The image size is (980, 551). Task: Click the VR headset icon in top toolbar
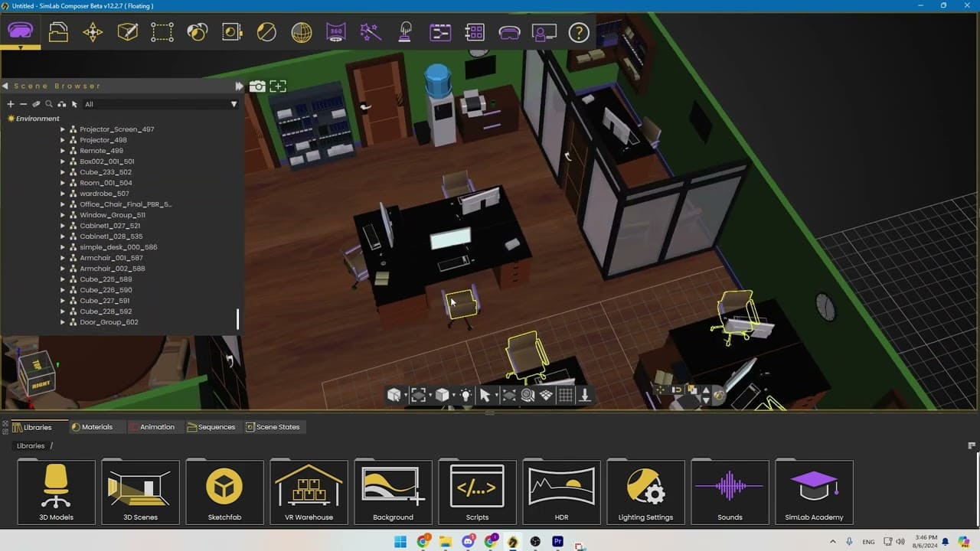pos(20,32)
